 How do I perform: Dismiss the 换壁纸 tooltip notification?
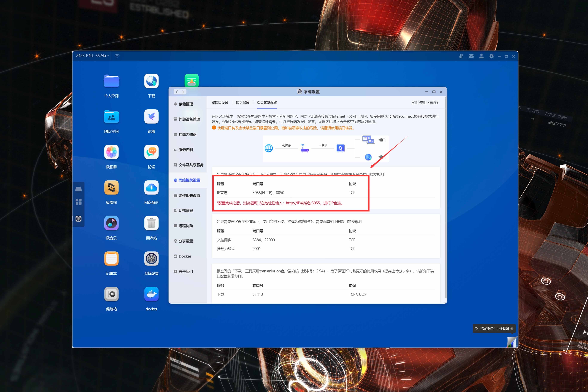coord(512,329)
